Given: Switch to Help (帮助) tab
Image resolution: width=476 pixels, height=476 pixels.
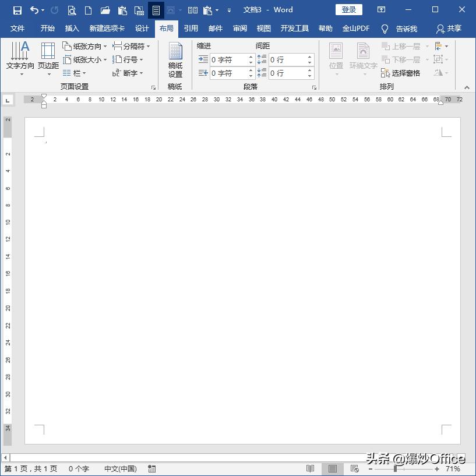Looking at the screenshot, I should (x=326, y=29).
